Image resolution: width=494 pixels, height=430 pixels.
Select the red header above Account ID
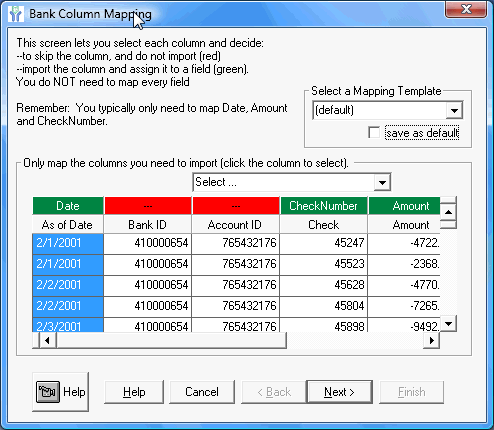click(236, 206)
